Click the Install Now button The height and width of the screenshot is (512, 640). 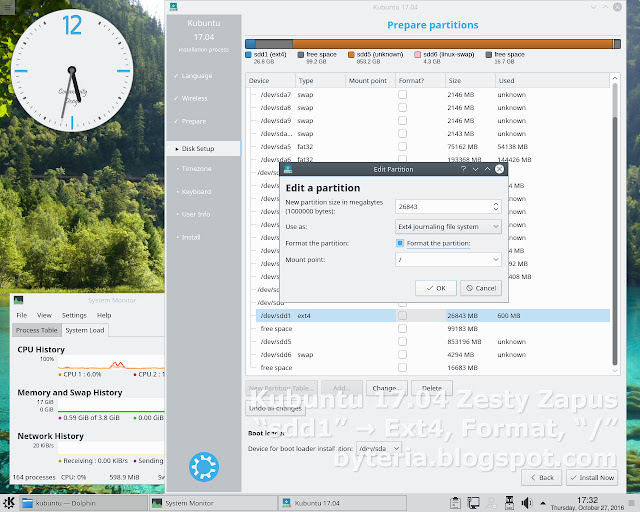click(x=592, y=478)
